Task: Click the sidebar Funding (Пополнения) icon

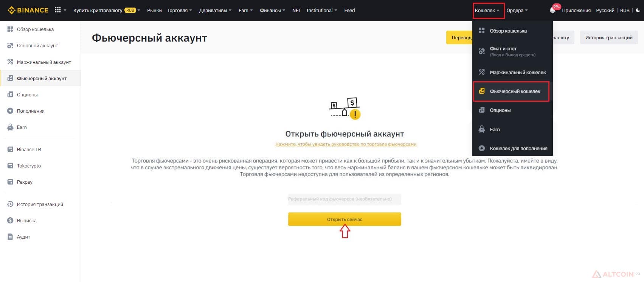Action: (10, 111)
